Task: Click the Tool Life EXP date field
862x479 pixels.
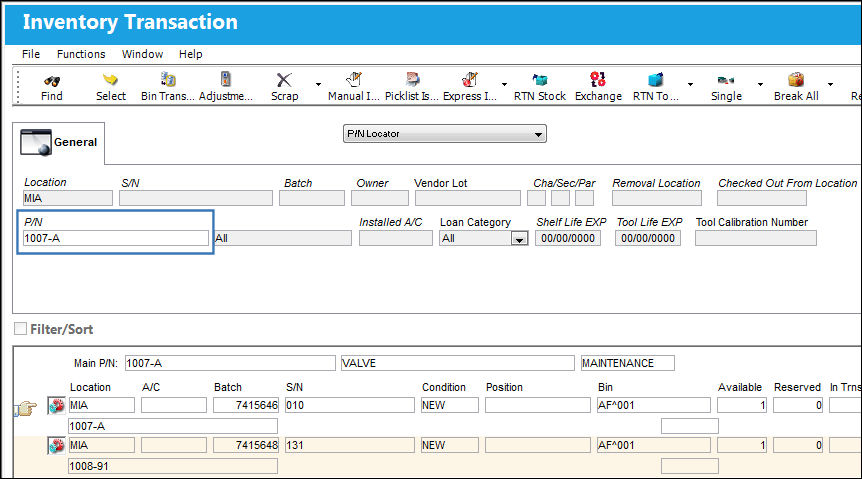Action: (x=648, y=238)
